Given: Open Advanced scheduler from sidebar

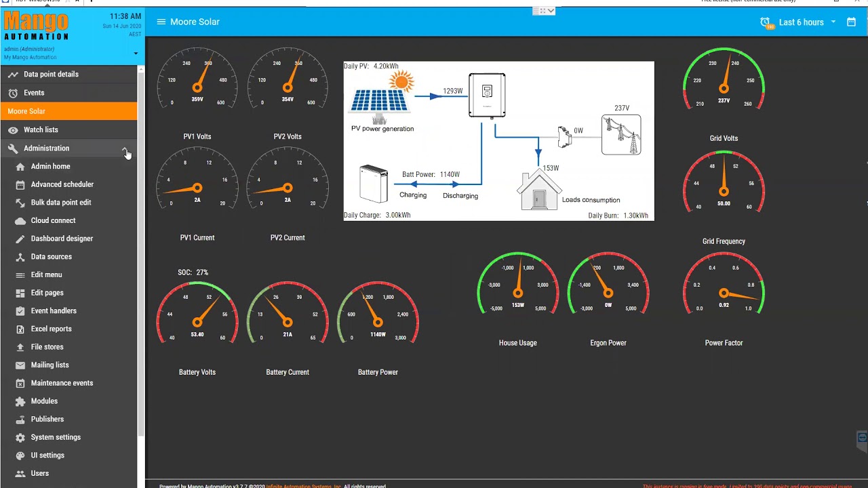Looking at the screenshot, I should pos(68,184).
